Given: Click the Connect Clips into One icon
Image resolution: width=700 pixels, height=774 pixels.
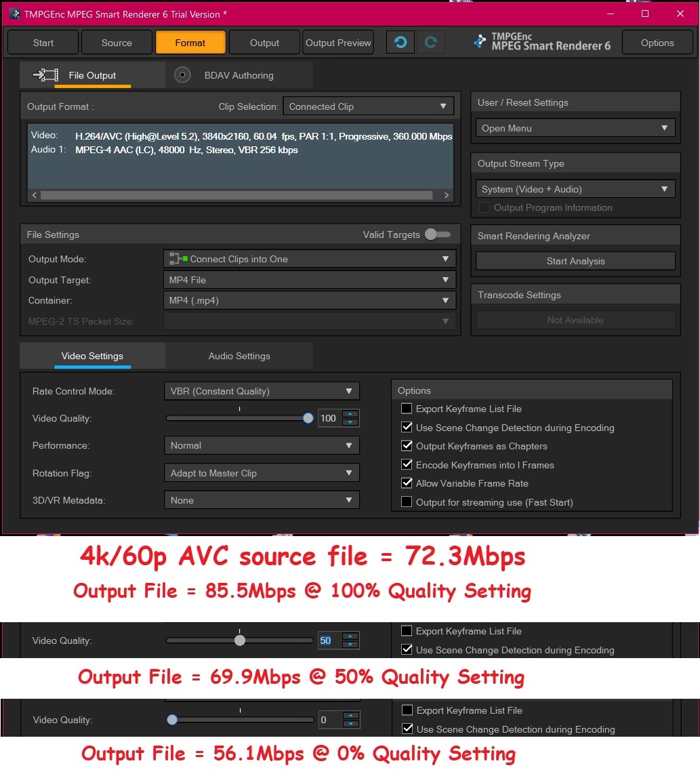Looking at the screenshot, I should tap(178, 259).
